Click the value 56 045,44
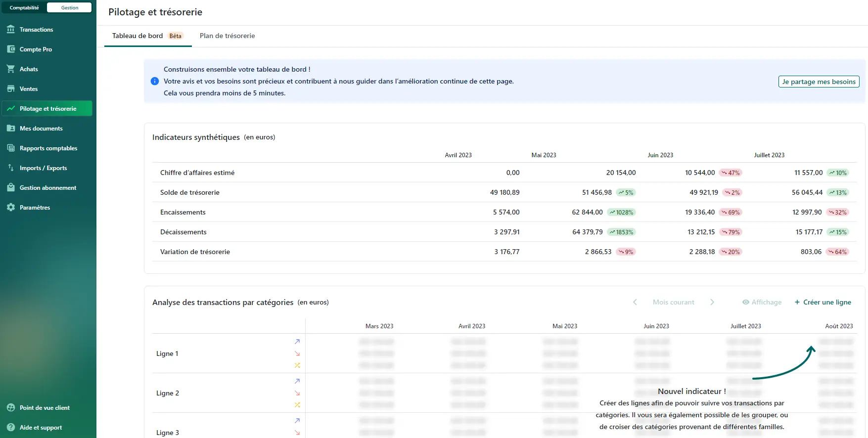This screenshot has height=438, width=868. pos(807,192)
